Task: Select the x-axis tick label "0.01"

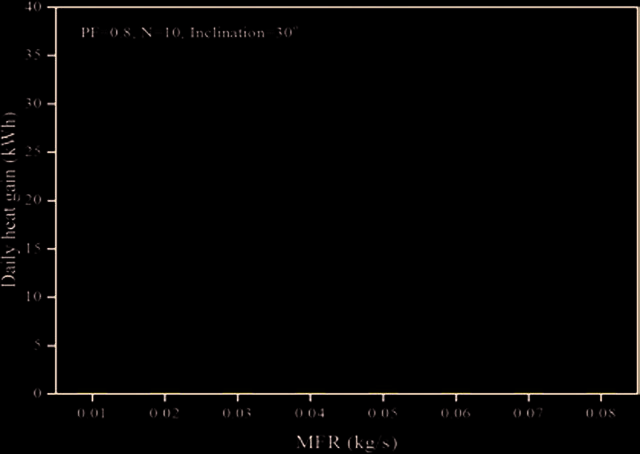Action: pos(91,414)
